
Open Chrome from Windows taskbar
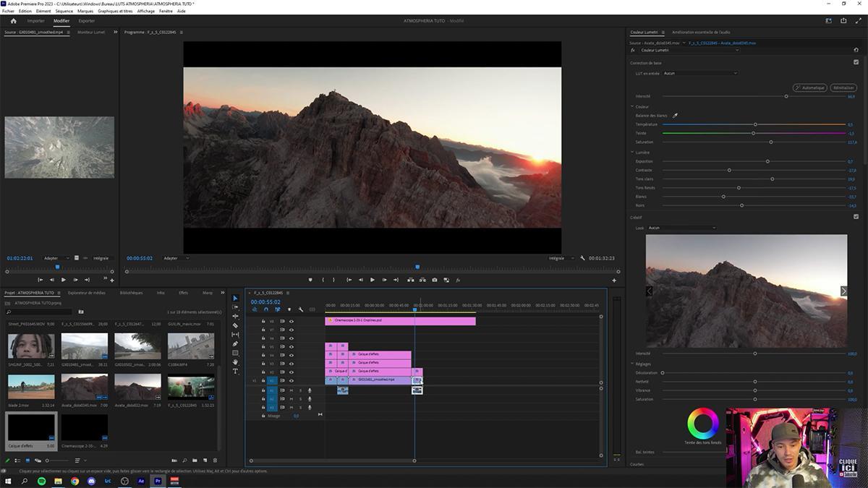[75, 481]
